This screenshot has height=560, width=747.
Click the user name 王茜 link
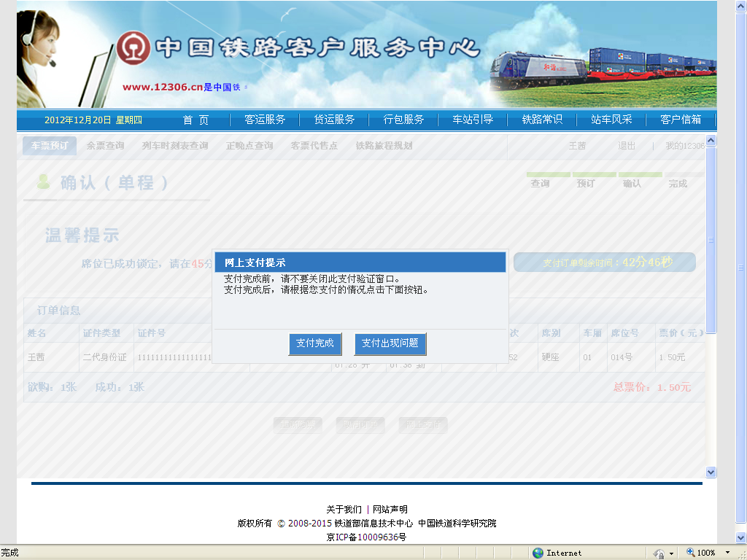577,146
